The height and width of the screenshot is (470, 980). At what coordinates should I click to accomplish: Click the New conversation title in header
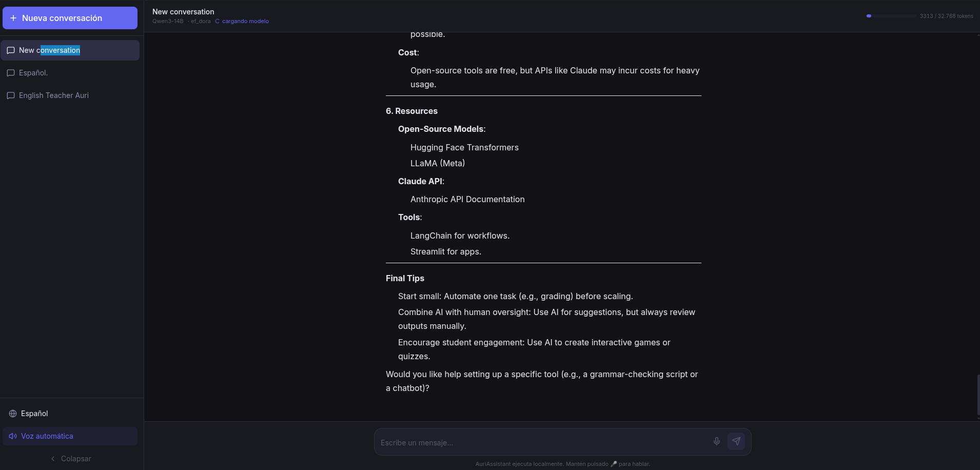(183, 12)
